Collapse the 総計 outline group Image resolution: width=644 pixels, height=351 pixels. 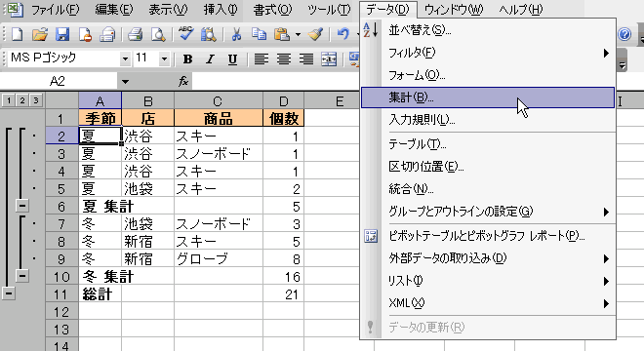coord(9,293)
